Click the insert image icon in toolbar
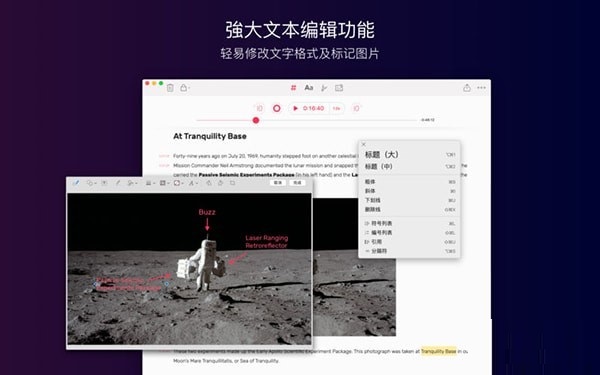This screenshot has width=600, height=375. point(339,88)
